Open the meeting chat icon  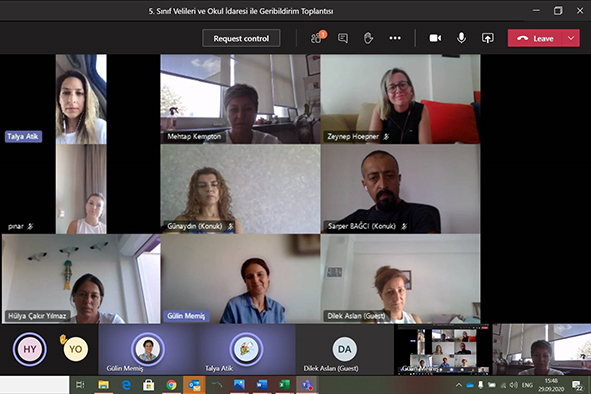point(343,38)
